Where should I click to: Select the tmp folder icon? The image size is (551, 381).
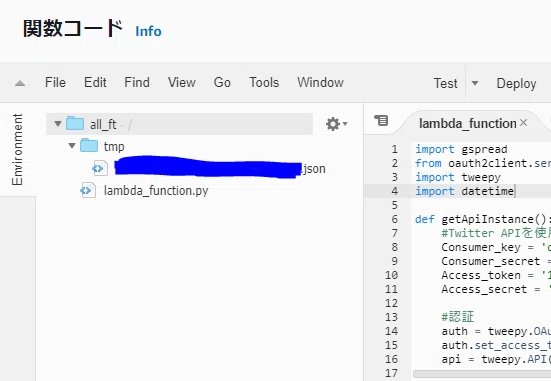coord(89,145)
